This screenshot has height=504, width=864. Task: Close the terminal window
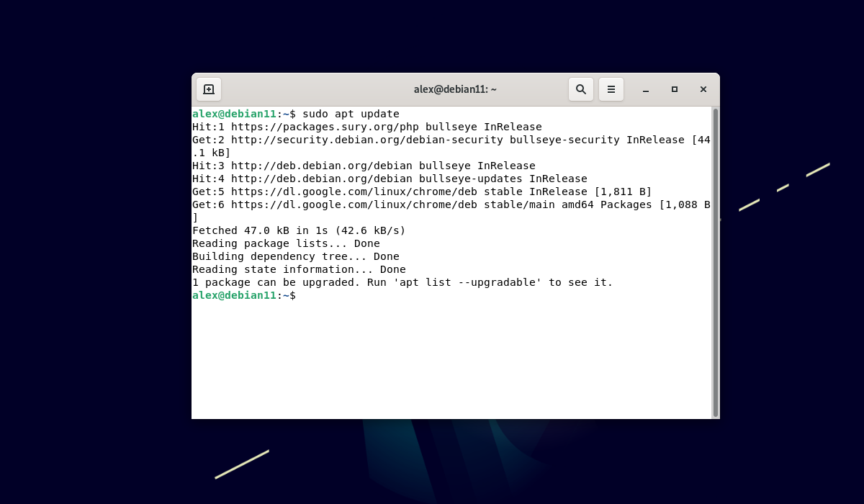pyautogui.click(x=703, y=89)
